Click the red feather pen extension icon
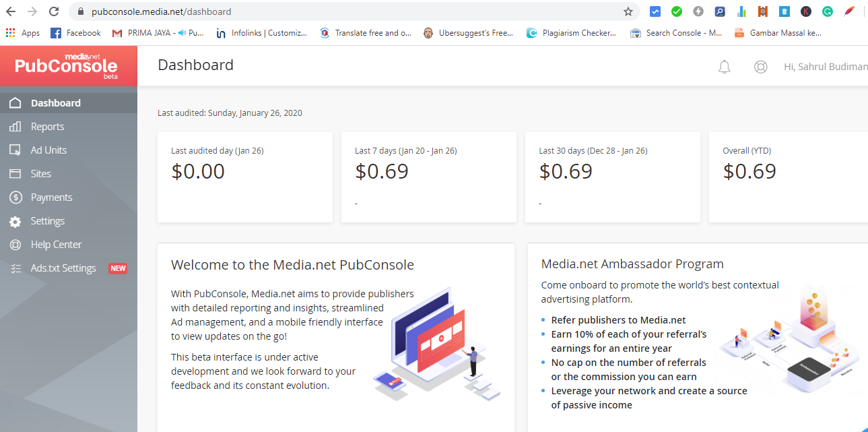The width and height of the screenshot is (868, 432). click(x=849, y=11)
